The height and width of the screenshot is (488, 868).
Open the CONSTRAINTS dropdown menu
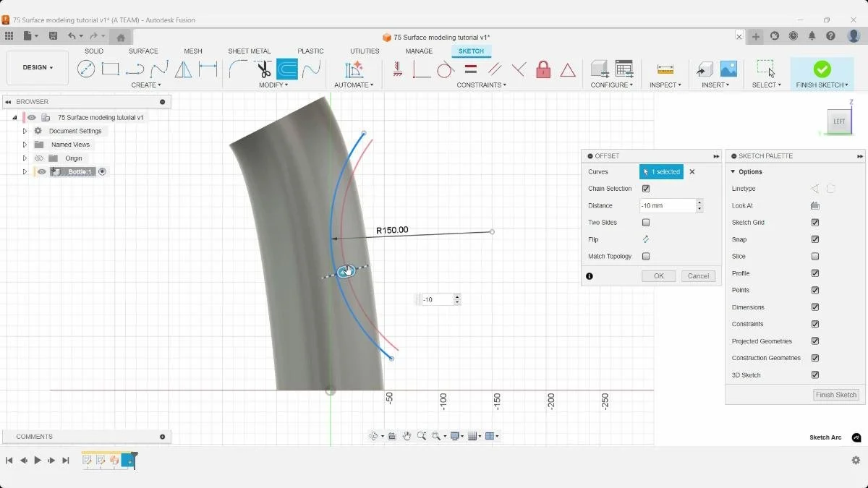pos(482,85)
